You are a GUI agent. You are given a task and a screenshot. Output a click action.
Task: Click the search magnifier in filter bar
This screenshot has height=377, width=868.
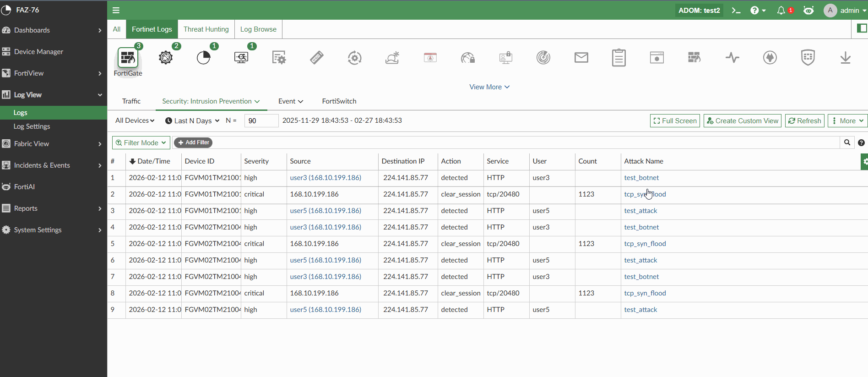(x=847, y=142)
